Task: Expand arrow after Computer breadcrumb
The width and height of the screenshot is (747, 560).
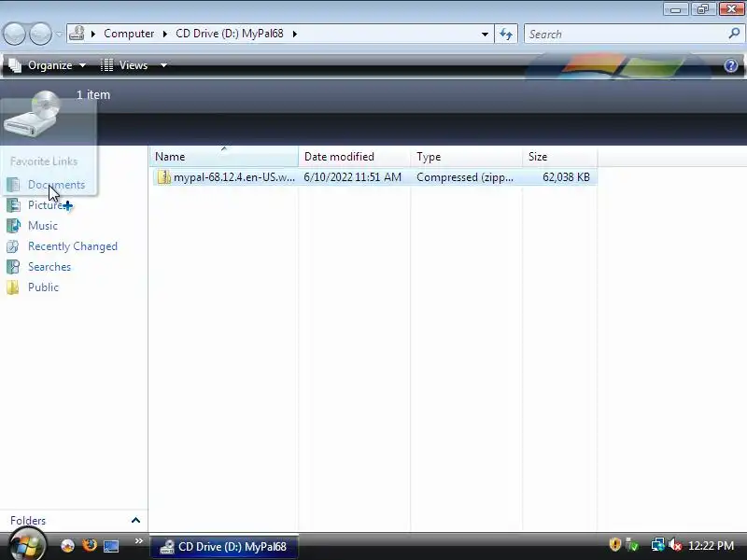Action: click(165, 34)
